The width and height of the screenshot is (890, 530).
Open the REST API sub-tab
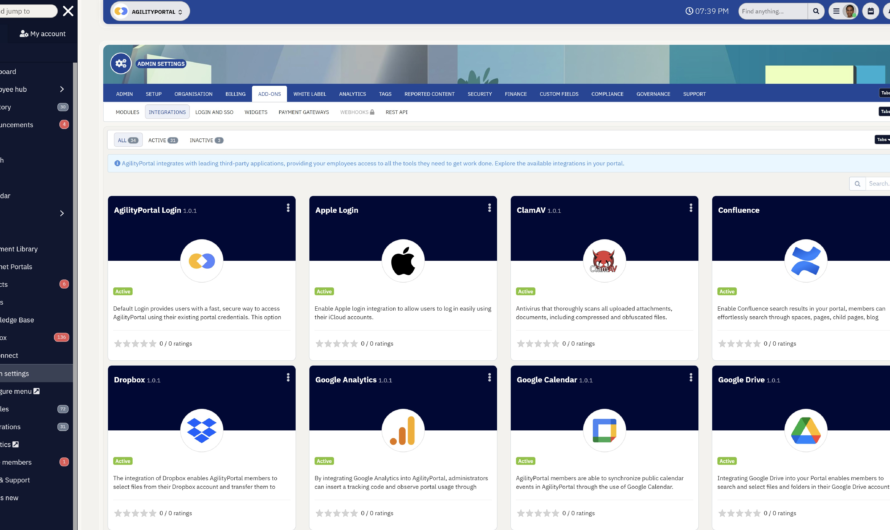[397, 112]
